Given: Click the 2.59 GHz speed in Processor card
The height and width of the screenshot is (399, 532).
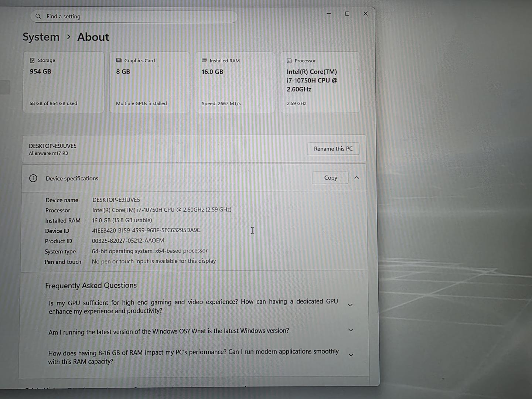Looking at the screenshot, I should pos(297,103).
